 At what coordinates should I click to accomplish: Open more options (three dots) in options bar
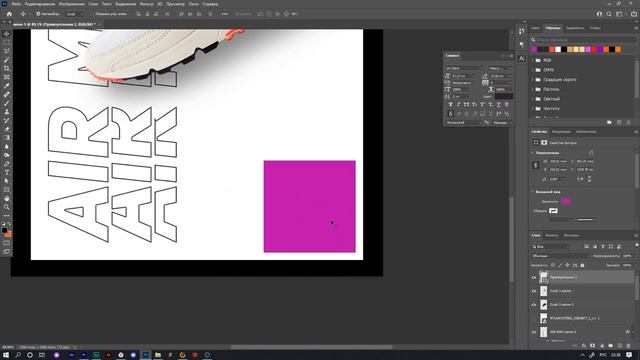224,14
